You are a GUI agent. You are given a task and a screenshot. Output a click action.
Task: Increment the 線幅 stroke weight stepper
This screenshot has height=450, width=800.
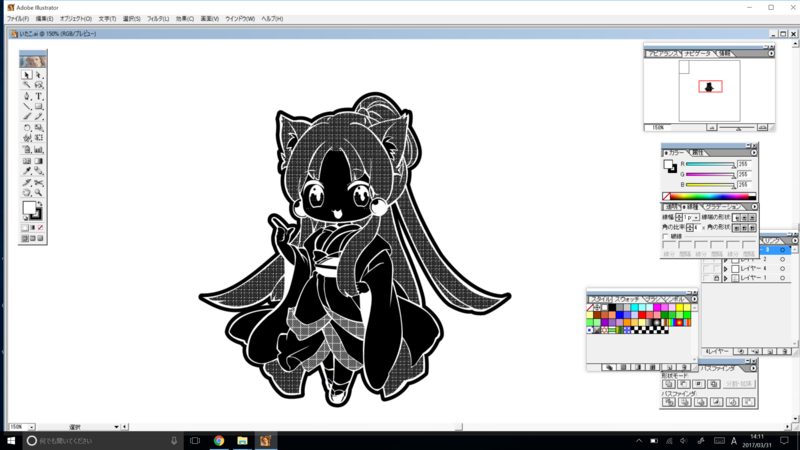tap(679, 216)
